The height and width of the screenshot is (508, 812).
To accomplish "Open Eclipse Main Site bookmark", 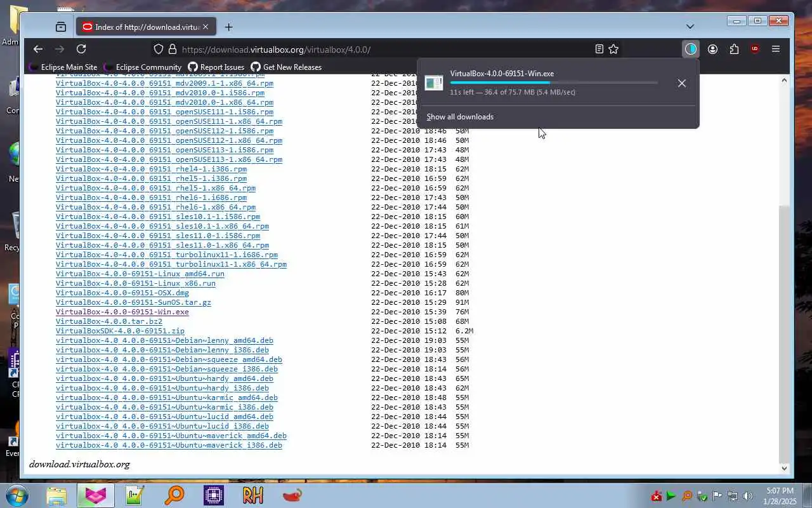I will pos(63,67).
